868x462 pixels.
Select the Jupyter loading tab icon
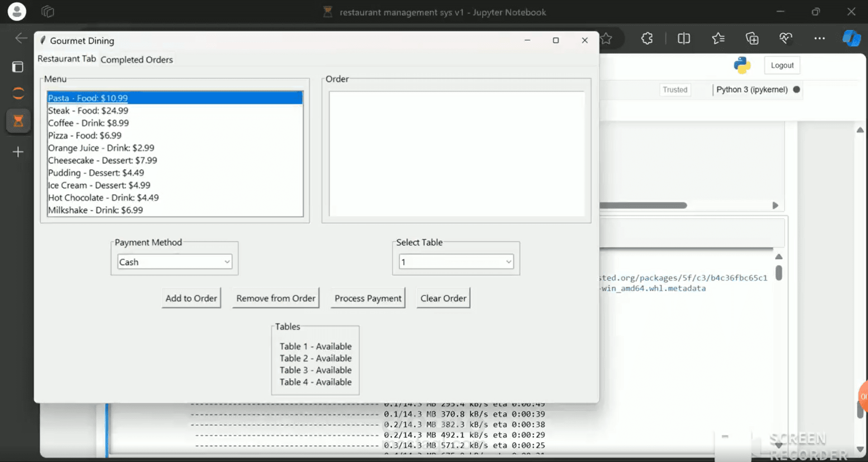pyautogui.click(x=18, y=94)
